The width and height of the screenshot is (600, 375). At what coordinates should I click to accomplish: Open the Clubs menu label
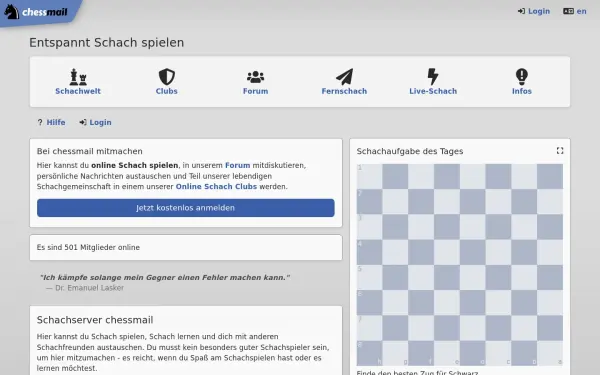click(166, 91)
